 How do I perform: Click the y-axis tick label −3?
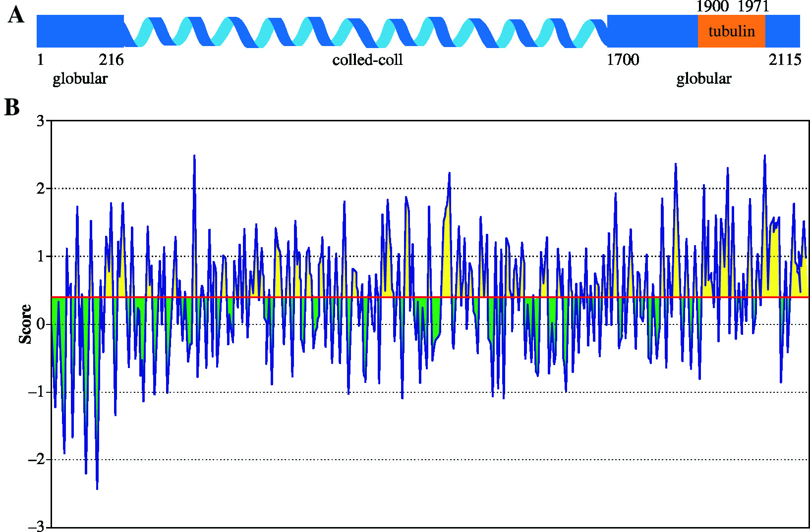[36, 527]
